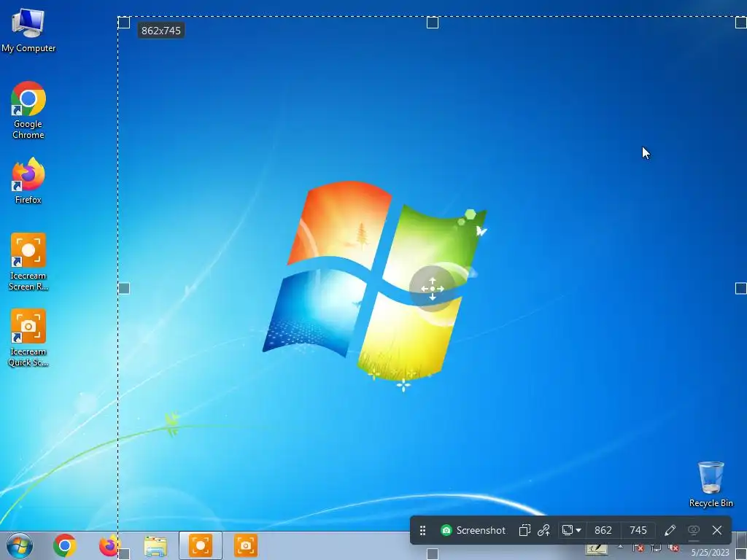
Task: Select the Google Chrome desktop shortcut
Action: coord(28,110)
